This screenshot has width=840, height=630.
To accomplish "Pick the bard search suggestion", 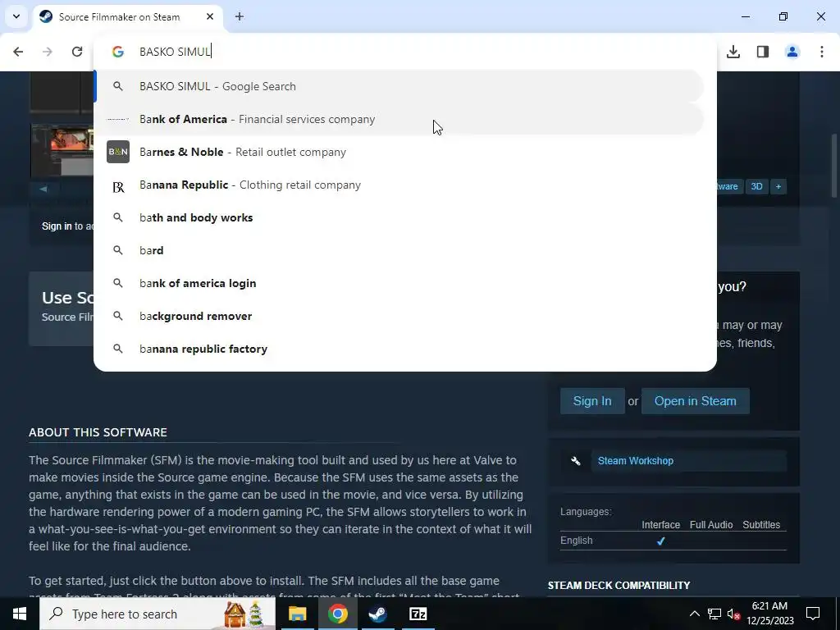I will [x=399, y=250].
